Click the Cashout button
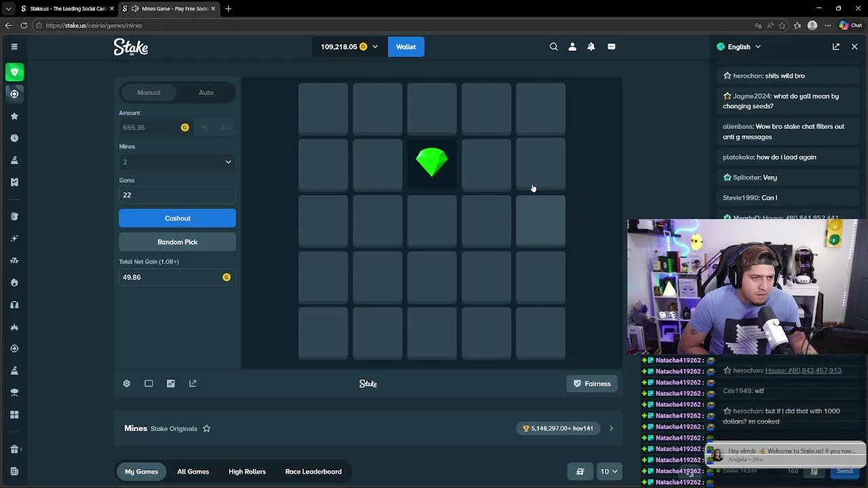The width and height of the screenshot is (868, 488). click(177, 218)
